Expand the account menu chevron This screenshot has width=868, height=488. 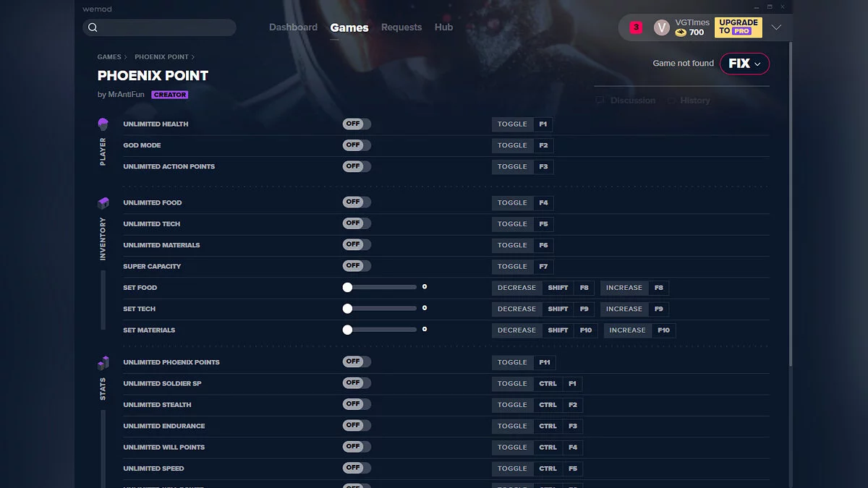[x=776, y=27]
